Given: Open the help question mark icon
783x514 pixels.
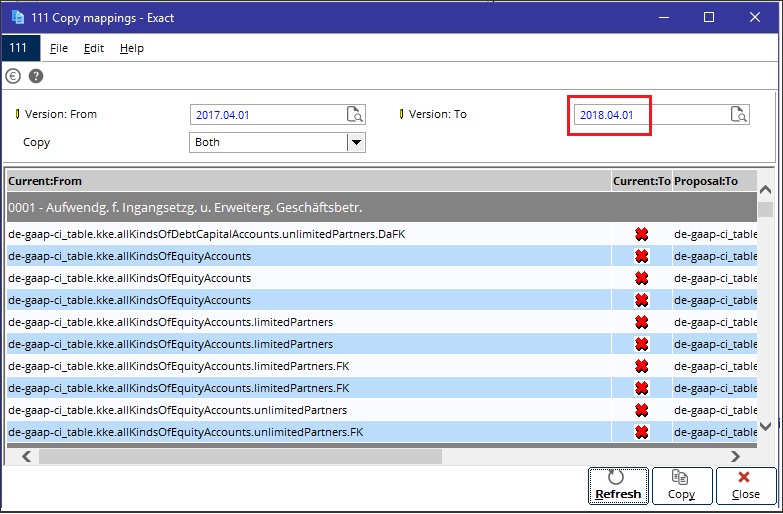Looking at the screenshot, I should [36, 76].
